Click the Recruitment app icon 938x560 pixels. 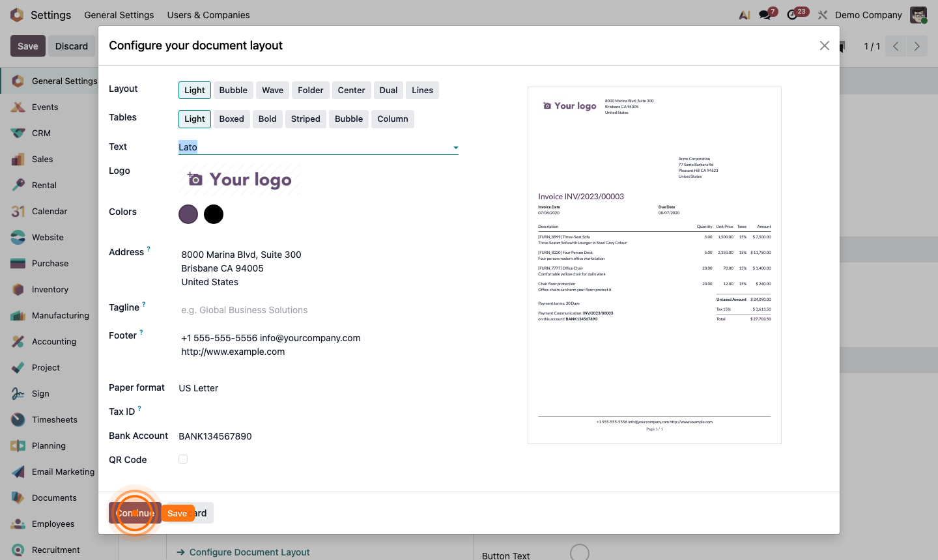(x=17, y=550)
